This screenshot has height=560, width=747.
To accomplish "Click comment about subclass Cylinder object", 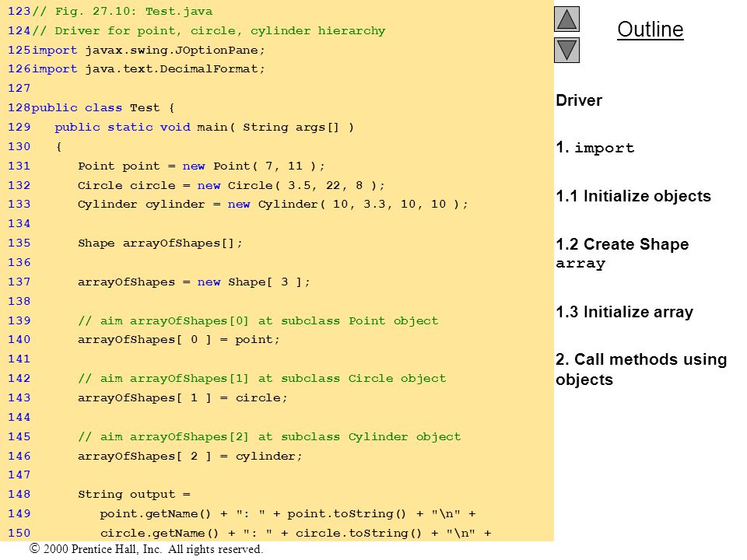I will click(269, 437).
